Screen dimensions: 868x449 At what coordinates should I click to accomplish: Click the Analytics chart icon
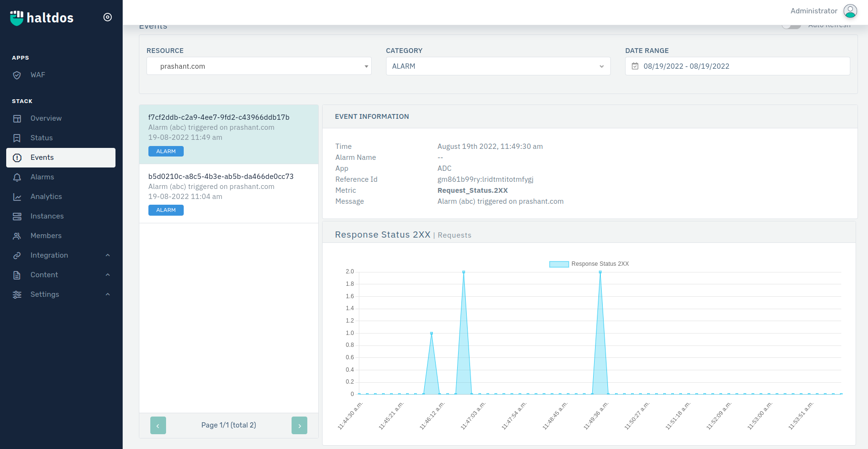17,197
